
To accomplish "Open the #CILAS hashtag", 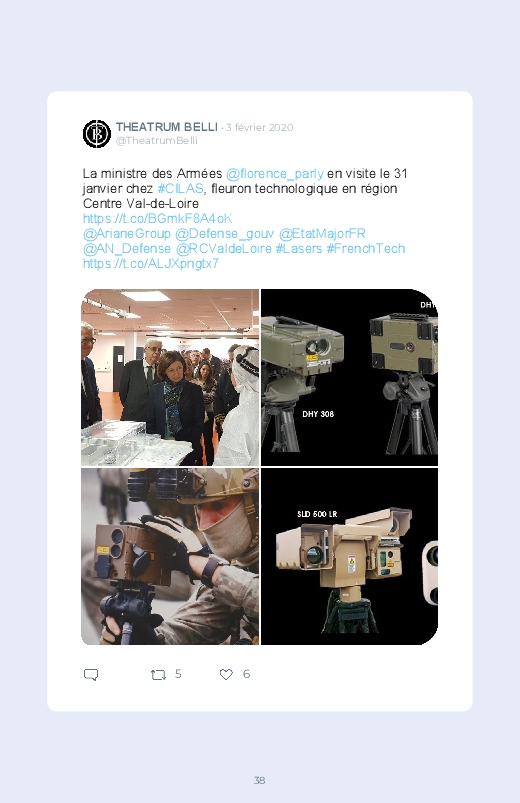I will tap(180, 189).
